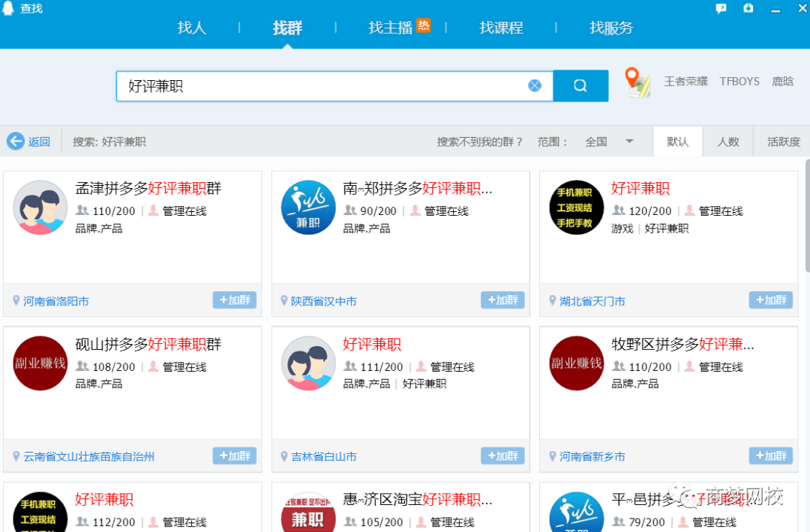The width and height of the screenshot is (810, 532).
Task: Open 副业赚钱 avatar of 砚山拼多多 group
Action: tap(40, 363)
